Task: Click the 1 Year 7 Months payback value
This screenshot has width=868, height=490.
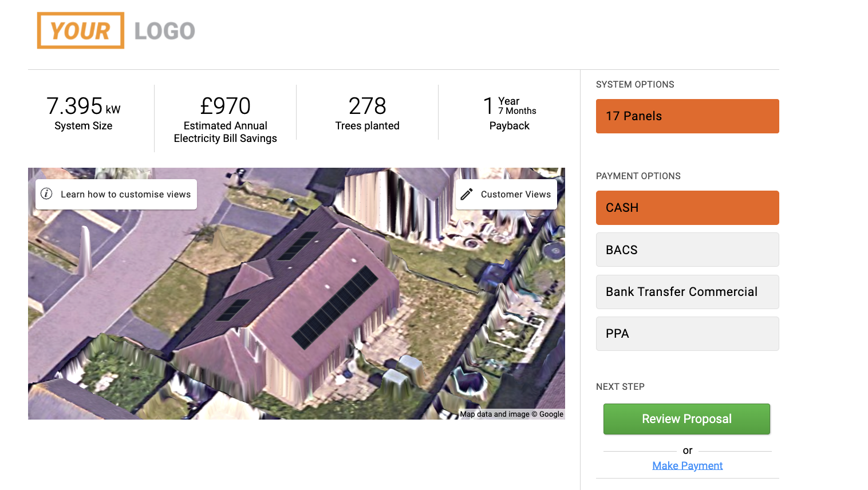Action: pyautogui.click(x=510, y=106)
